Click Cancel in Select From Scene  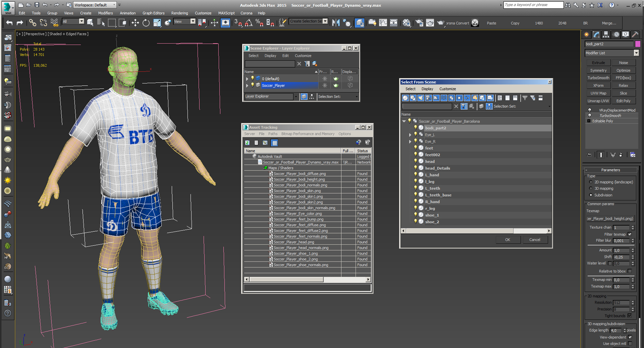click(535, 240)
